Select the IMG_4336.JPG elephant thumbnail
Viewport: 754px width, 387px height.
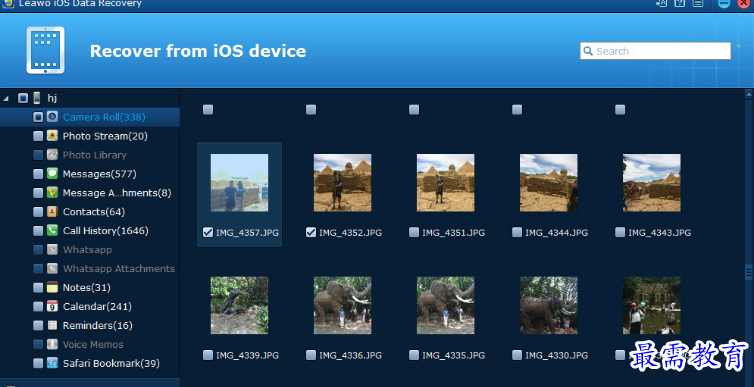coord(342,305)
